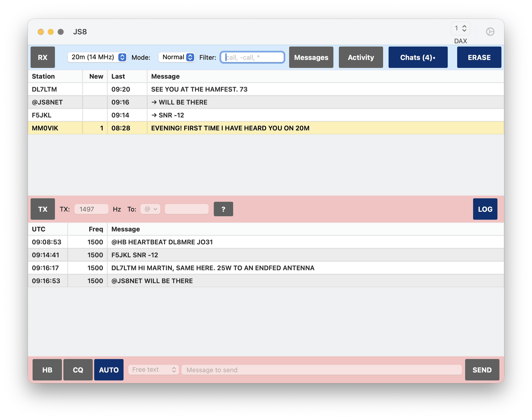532x420 pixels.
Task: Click the HB heartbeat button
Action: pyautogui.click(x=47, y=370)
